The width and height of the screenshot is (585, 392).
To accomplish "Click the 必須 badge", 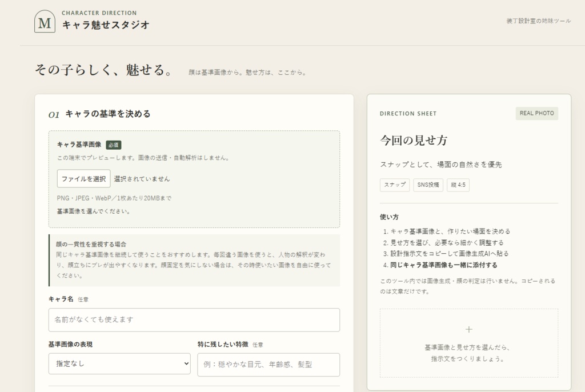I will [114, 145].
